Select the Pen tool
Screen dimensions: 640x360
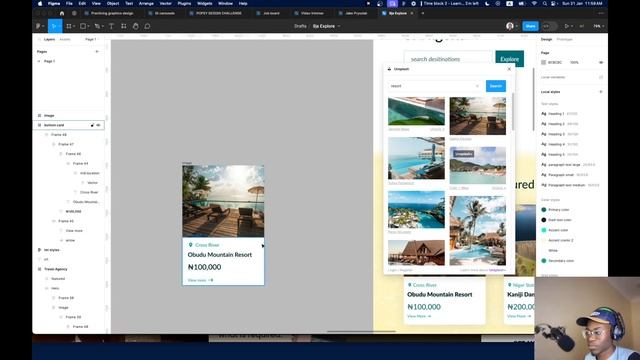point(97,26)
